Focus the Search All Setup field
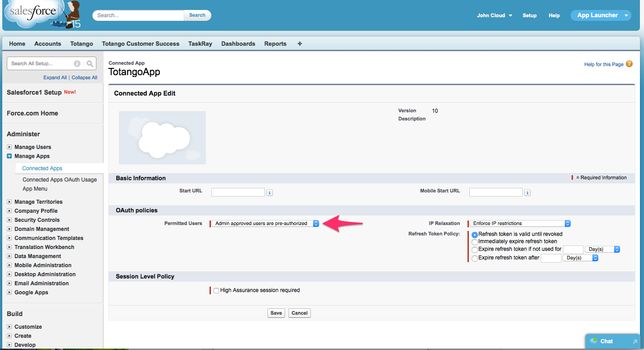Viewport: 644px width, 350px height. (x=40, y=63)
